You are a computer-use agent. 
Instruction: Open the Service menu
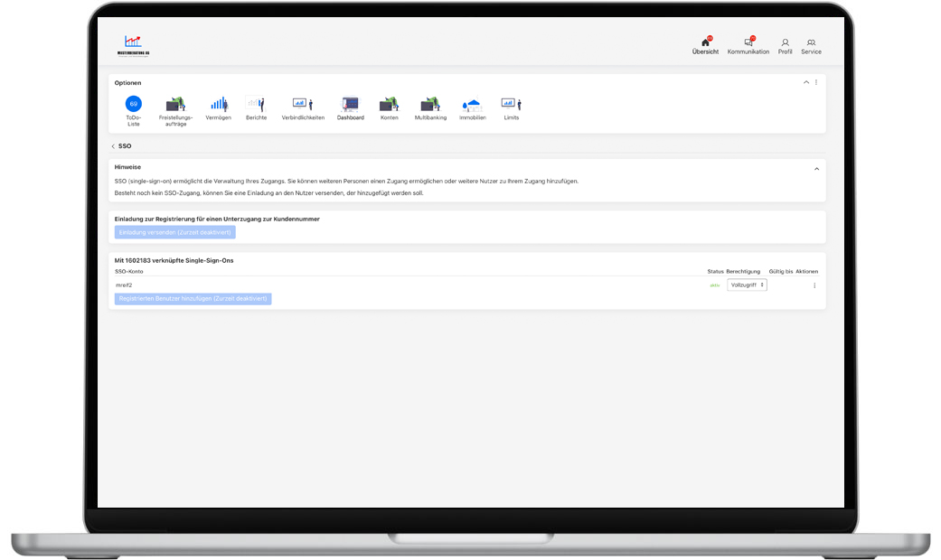pyautogui.click(x=811, y=45)
